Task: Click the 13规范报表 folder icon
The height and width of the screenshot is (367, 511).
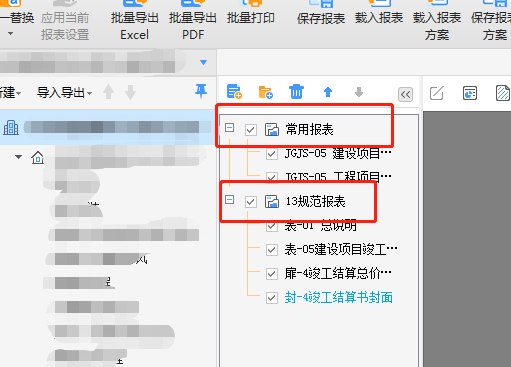Action: pyautogui.click(x=272, y=201)
